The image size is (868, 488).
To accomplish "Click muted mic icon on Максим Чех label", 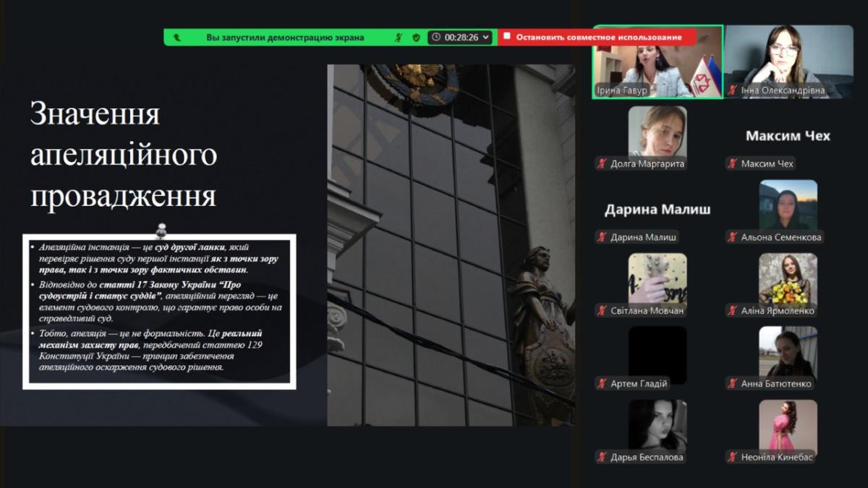I will (x=733, y=163).
